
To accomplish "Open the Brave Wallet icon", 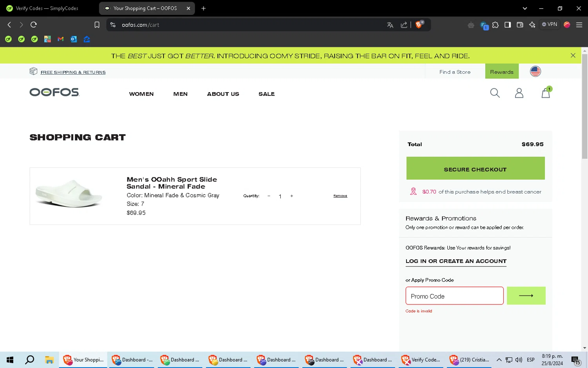I will coord(520,25).
